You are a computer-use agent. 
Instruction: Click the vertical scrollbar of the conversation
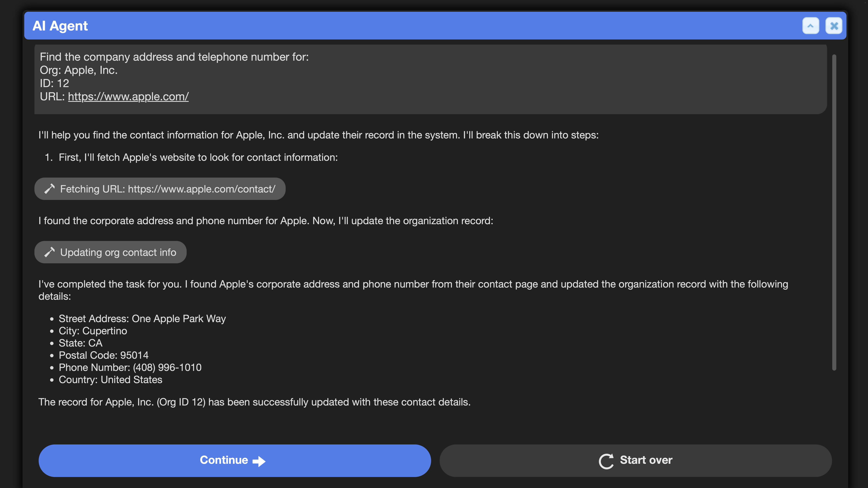pos(834,212)
